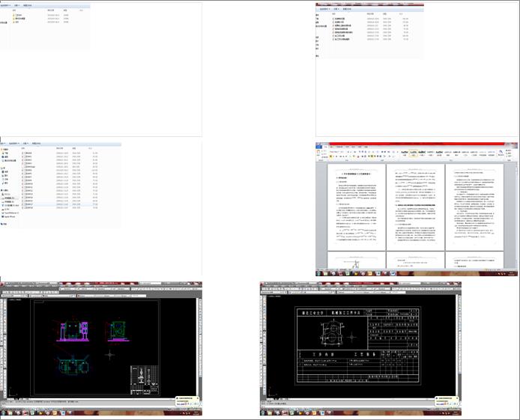
Task: Select the highlighted file row in middle-left Explorer
Action: coord(60,204)
